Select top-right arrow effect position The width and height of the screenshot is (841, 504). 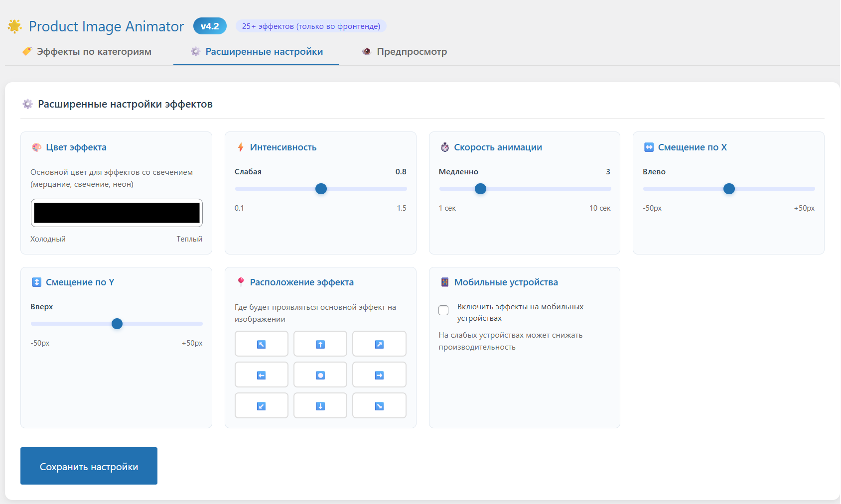click(x=379, y=344)
